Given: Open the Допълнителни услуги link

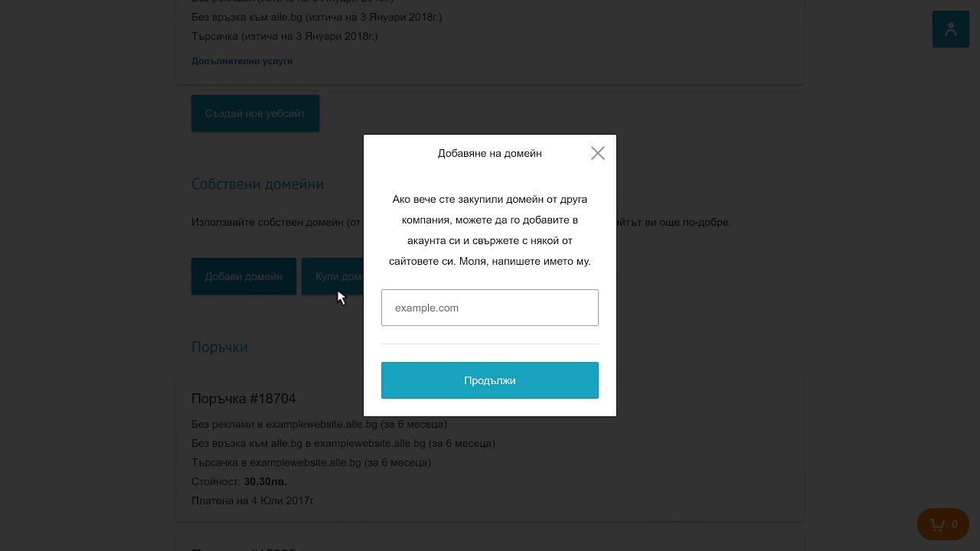Looking at the screenshot, I should 242,61.
